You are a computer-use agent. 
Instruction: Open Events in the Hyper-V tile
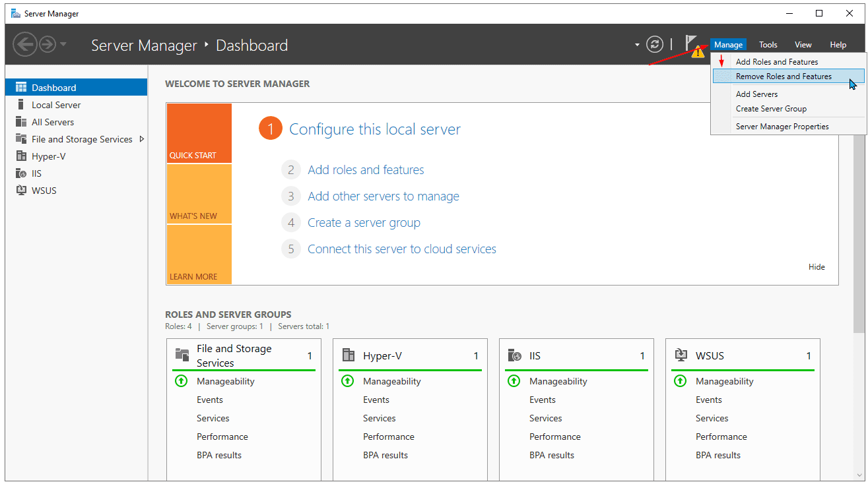coord(376,400)
